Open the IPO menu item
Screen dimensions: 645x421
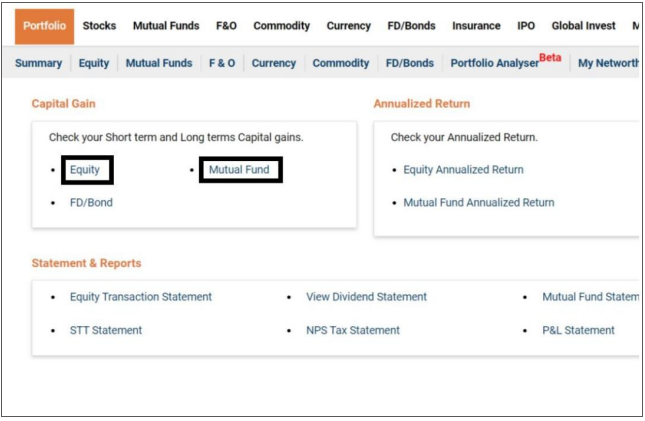tap(526, 26)
